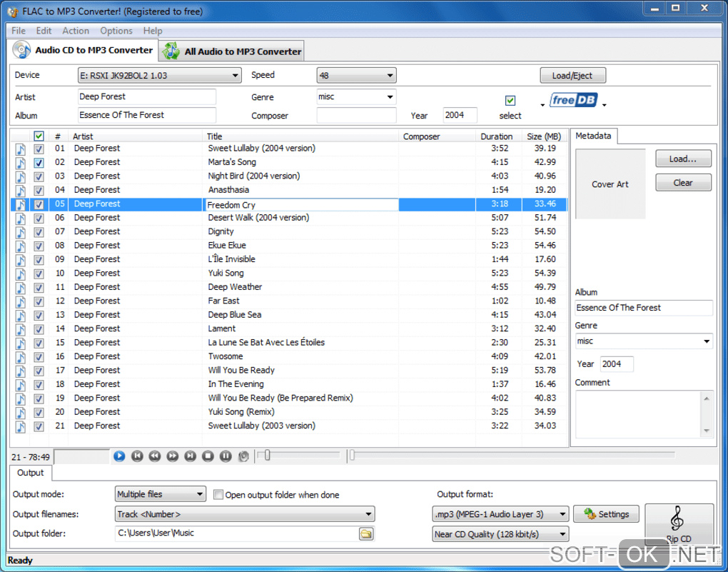Start ripping with Rip CD button
Viewport: 728px width, 572px height.
[679, 525]
